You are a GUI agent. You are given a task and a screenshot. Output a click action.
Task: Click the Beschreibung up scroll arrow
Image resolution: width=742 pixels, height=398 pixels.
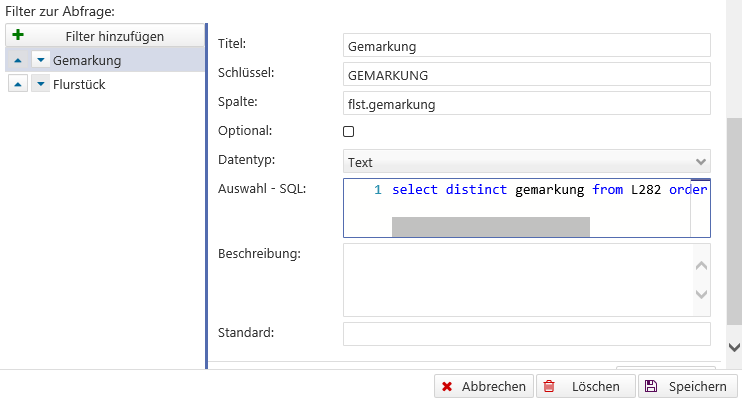[702, 266]
